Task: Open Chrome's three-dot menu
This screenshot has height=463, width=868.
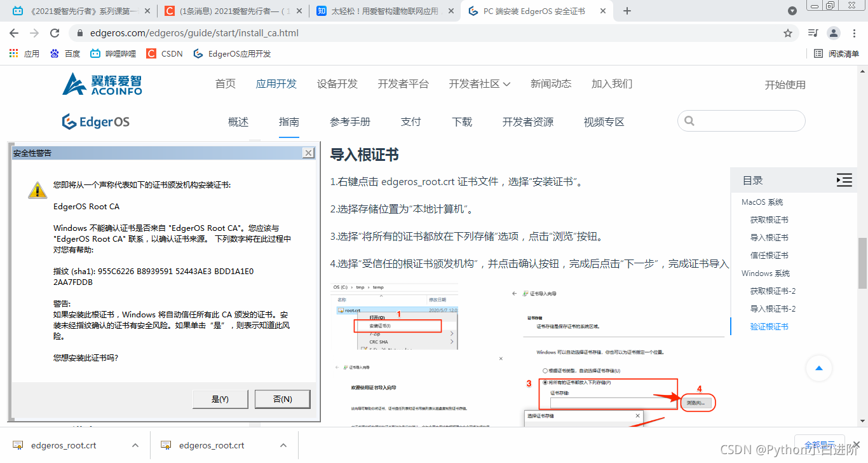Action: click(853, 33)
